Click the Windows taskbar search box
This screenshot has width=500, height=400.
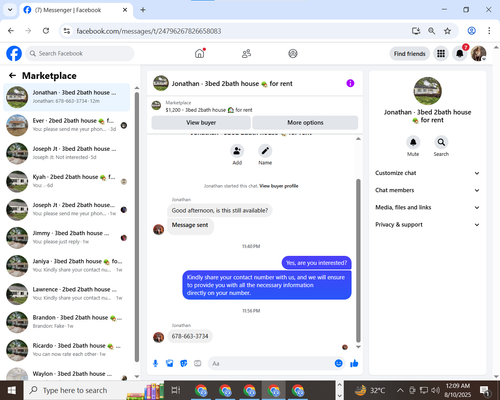93,390
